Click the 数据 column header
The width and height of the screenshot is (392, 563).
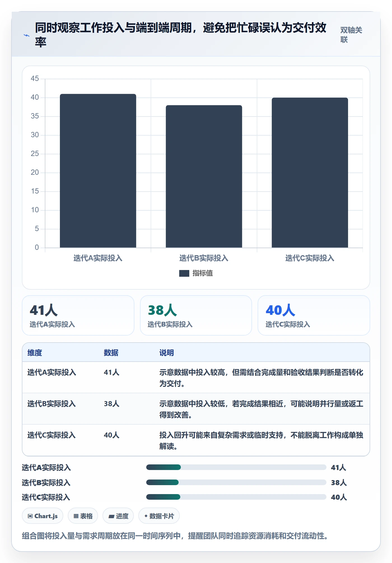[x=111, y=353]
